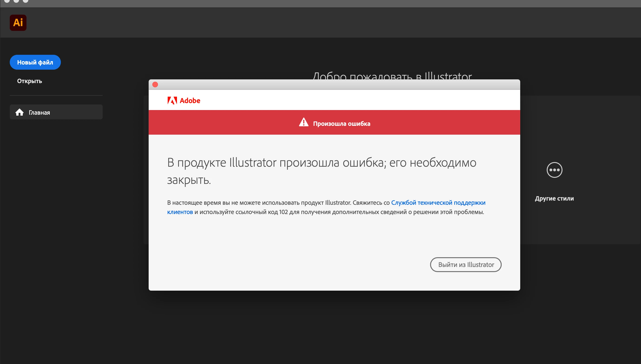
Task: Click leftmost traffic light of main window
Action: (7, 1)
